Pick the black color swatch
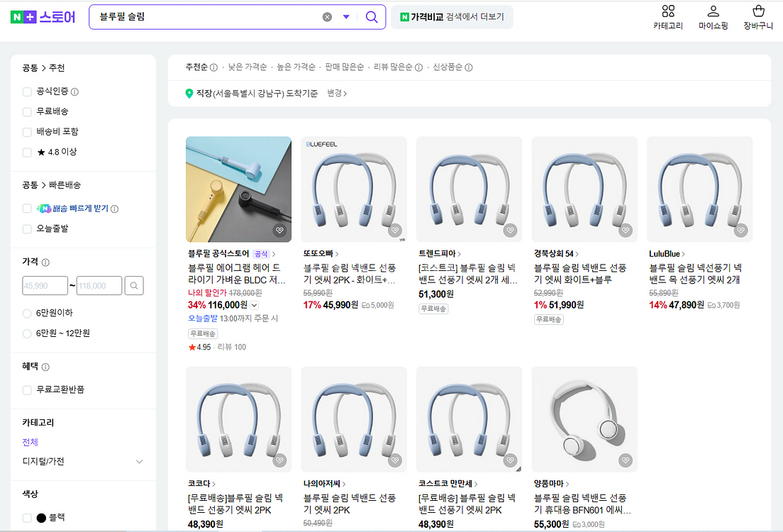The width and height of the screenshot is (783, 532). (41, 518)
